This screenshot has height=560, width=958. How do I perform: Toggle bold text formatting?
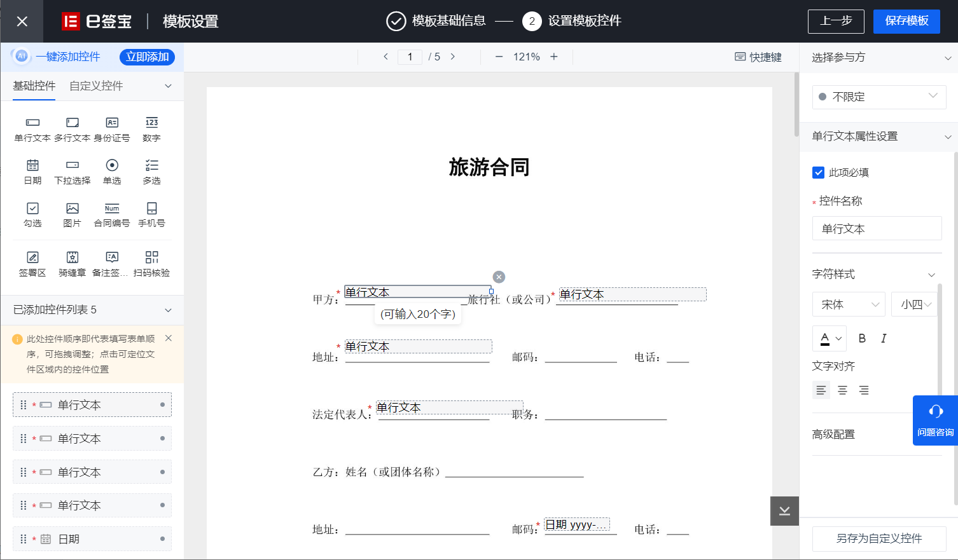pos(862,338)
